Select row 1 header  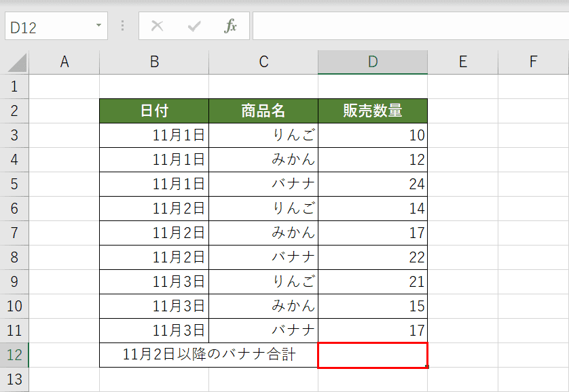(14, 87)
